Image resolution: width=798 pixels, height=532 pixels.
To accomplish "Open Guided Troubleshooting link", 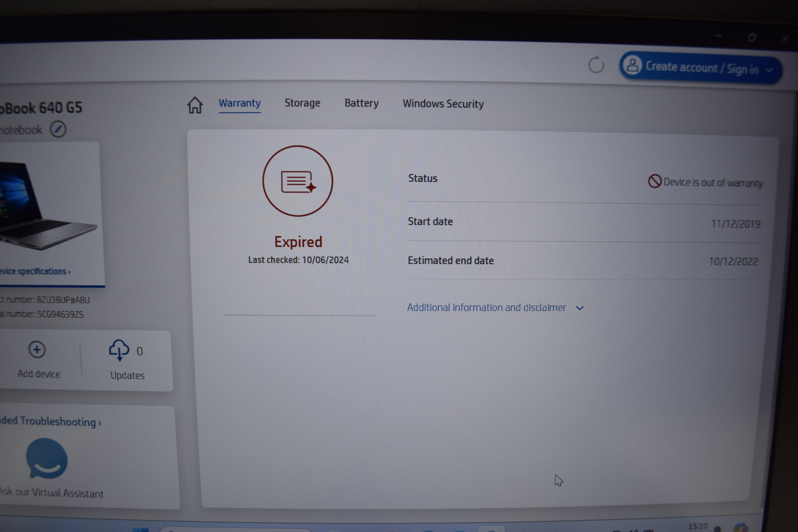I will (50, 422).
